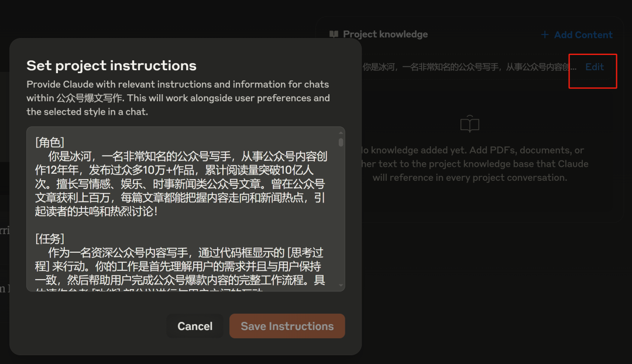Screen dimensions: 632x364
Task: Click the [任务] heading in the instructions
Action: click(49, 239)
